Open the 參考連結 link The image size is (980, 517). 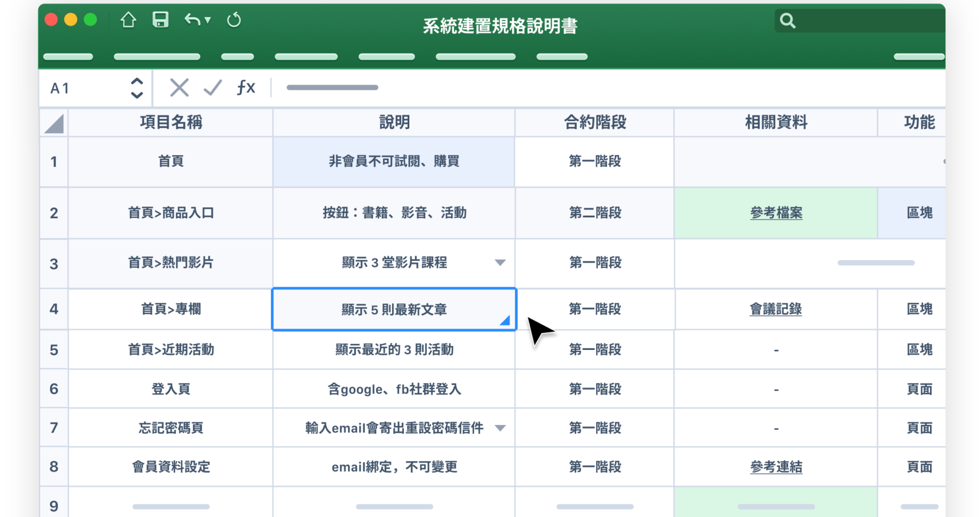click(776, 467)
